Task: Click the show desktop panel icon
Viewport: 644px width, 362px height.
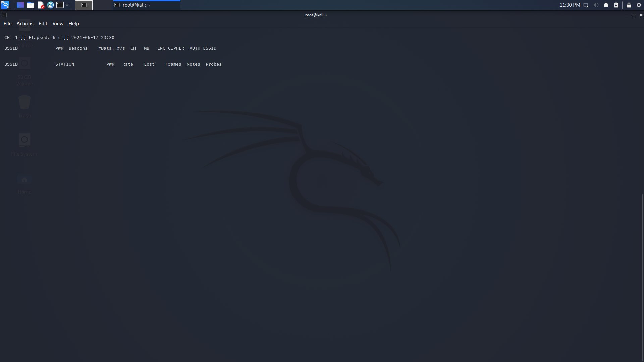Action: (x=20, y=5)
